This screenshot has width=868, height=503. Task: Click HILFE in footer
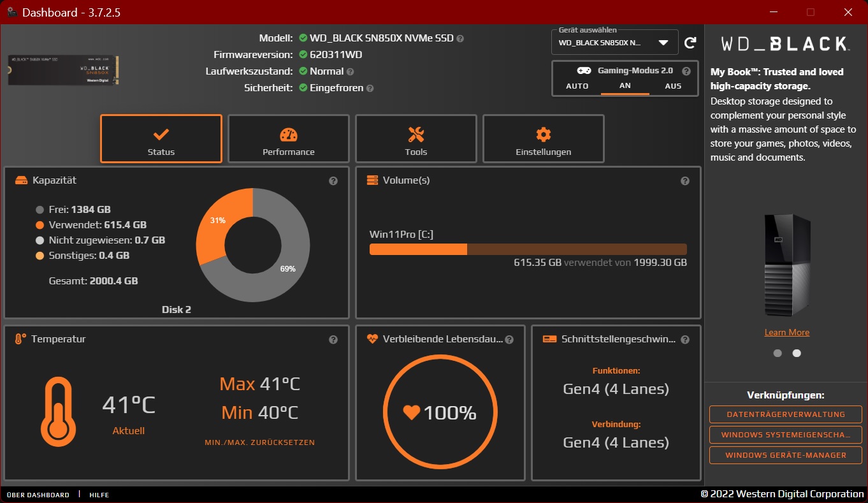[x=99, y=495]
